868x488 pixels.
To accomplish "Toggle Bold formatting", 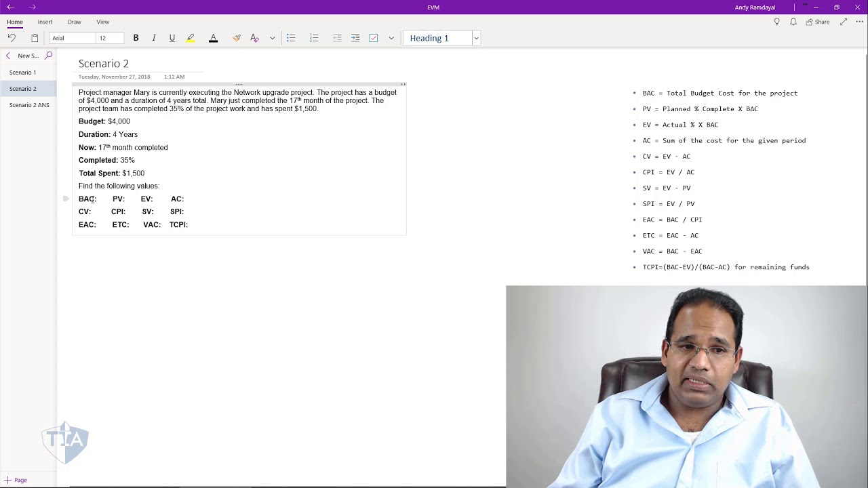I will (x=136, y=38).
